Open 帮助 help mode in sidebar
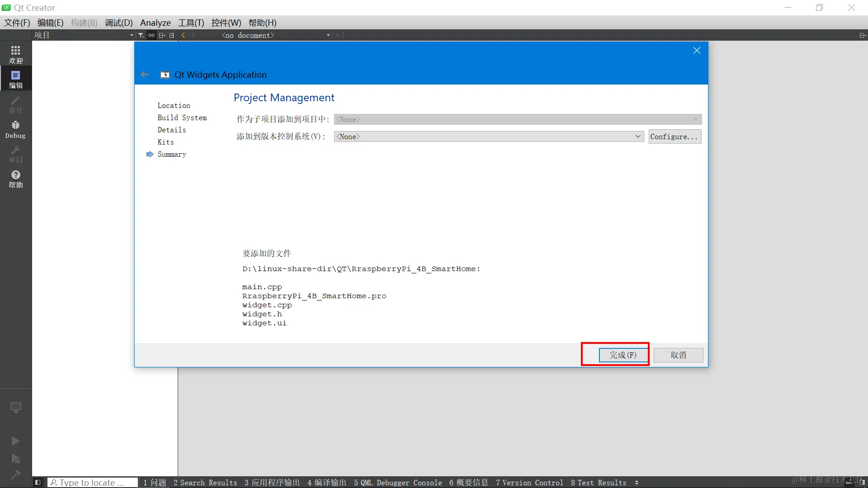Screen dimensions: 868x488 pos(16,179)
